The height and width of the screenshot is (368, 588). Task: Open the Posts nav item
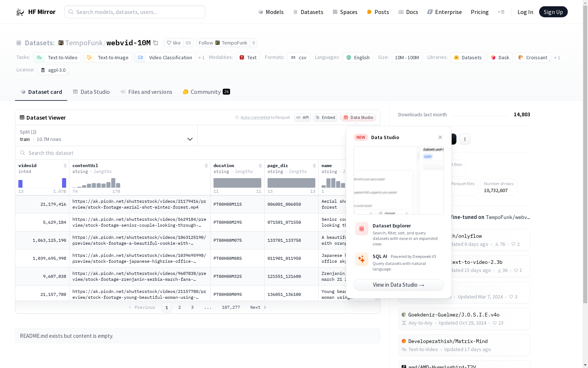click(x=378, y=12)
